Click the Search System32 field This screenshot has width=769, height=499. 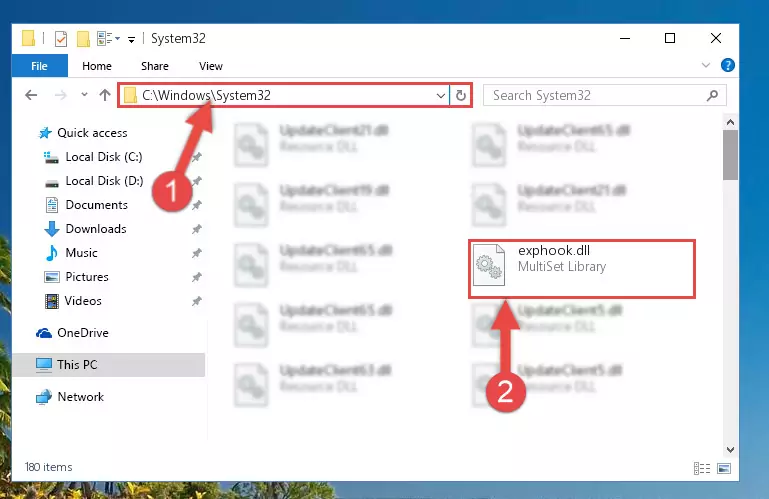click(x=604, y=95)
